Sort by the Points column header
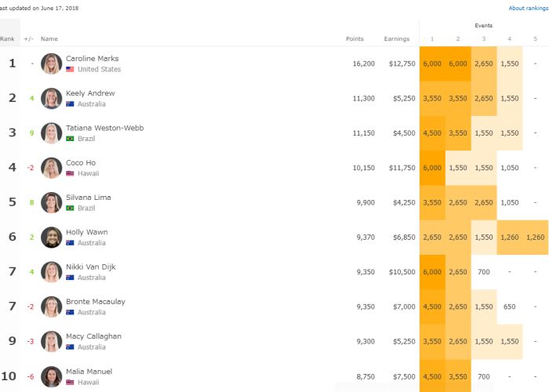 [x=354, y=38]
